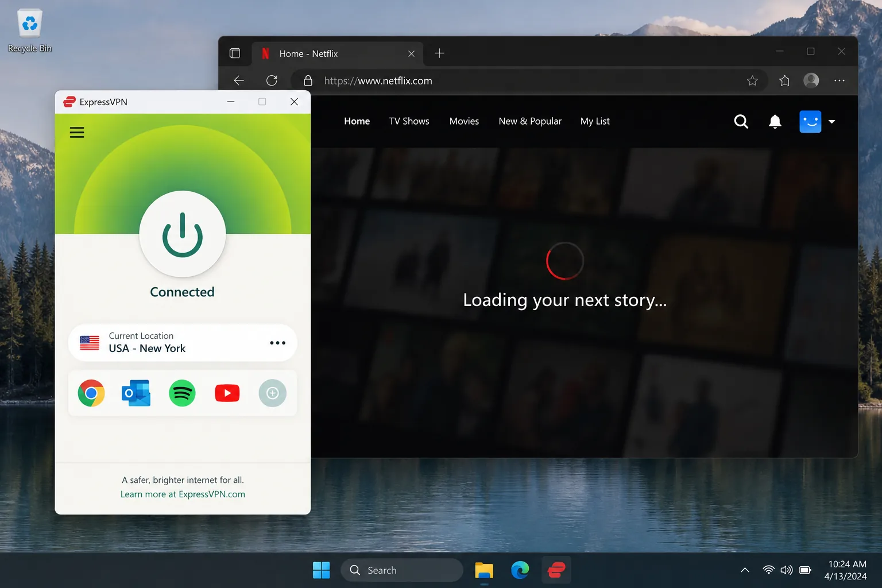Add a new shortcut in ExpressVPN

tap(273, 393)
